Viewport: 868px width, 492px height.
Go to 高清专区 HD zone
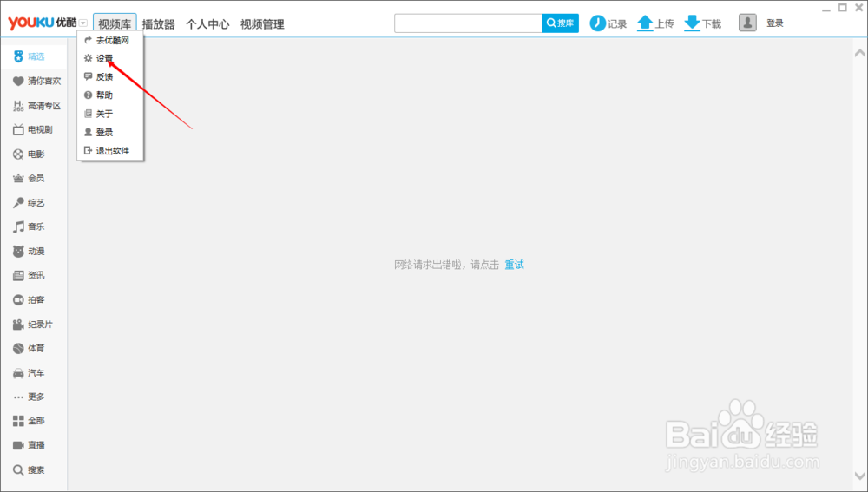click(36, 106)
